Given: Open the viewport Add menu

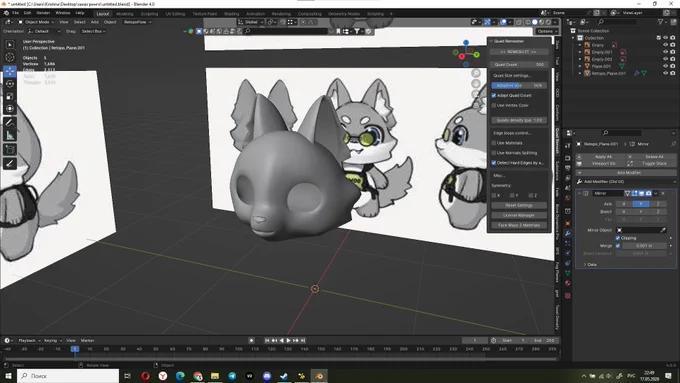Looking at the screenshot, I should coord(95,22).
